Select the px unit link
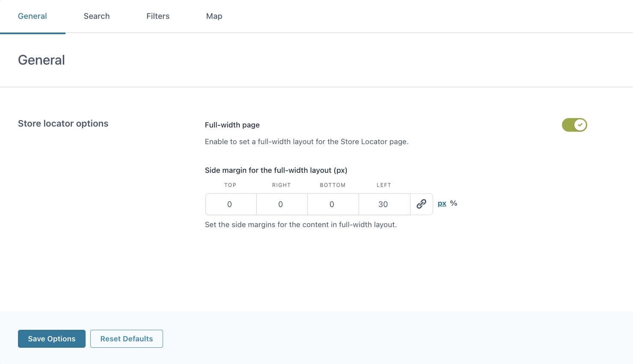The height and width of the screenshot is (364, 633). point(442,204)
